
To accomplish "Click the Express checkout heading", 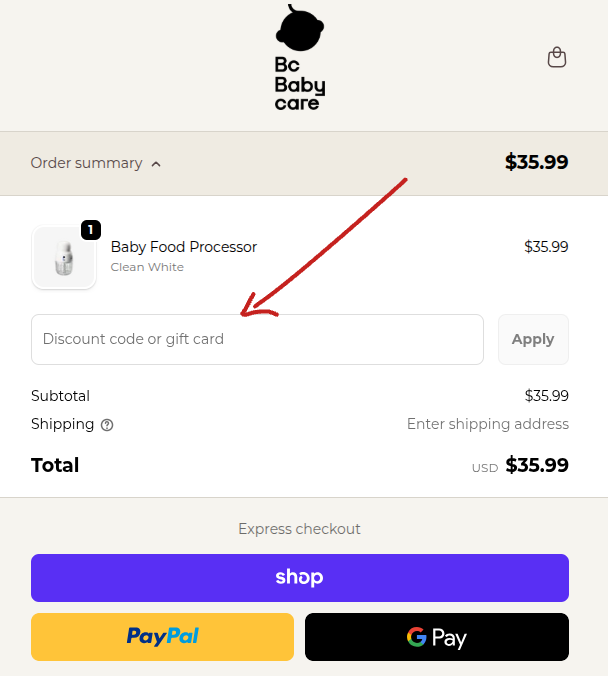I will (300, 529).
